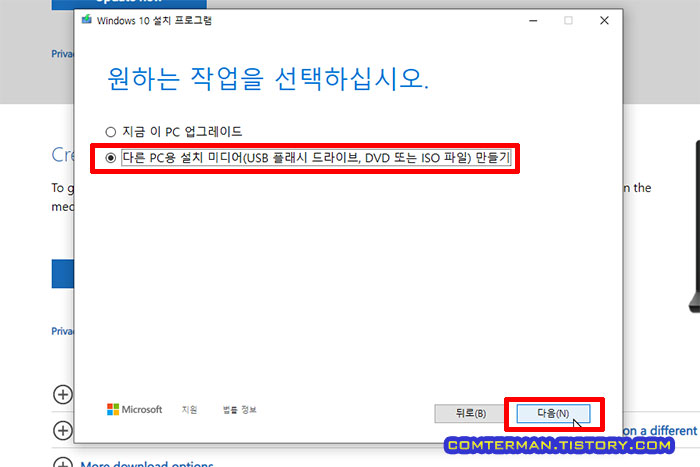
Task: Click the 다음(N) button
Action: coord(553,413)
